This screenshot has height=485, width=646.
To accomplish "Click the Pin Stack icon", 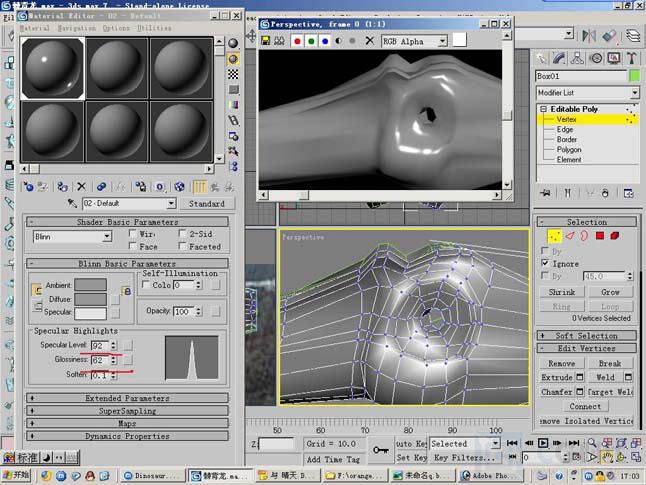I will click(545, 193).
